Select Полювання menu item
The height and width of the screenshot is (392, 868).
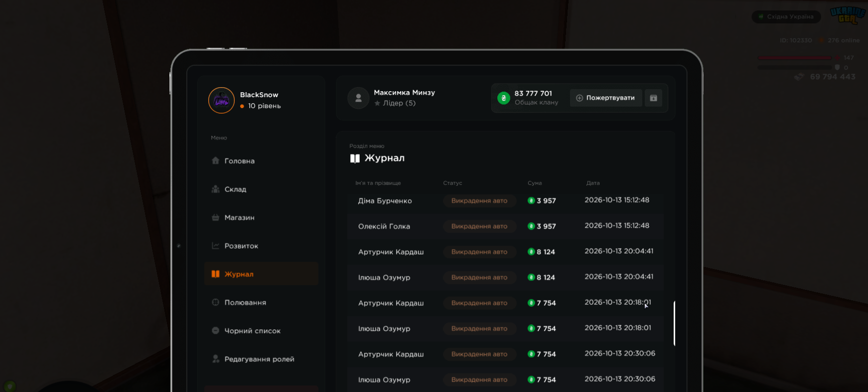(261, 302)
